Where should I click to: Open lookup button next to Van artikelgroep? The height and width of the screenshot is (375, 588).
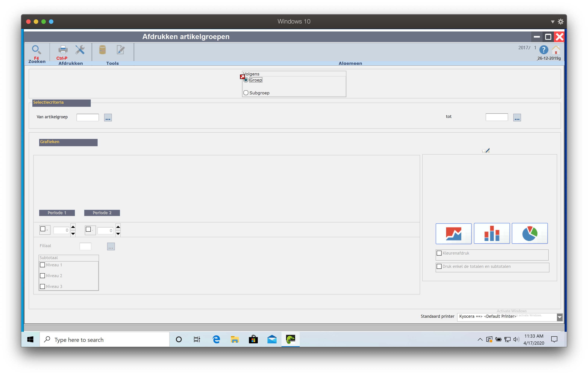(108, 118)
